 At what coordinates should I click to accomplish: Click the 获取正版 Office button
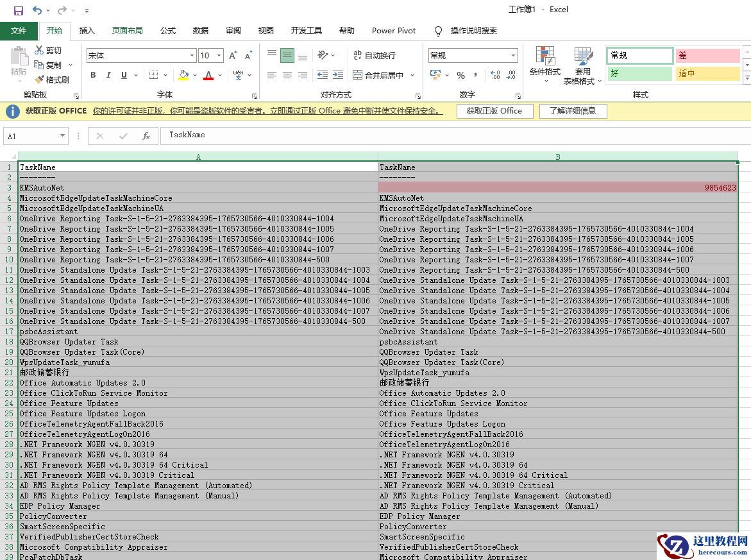point(494,111)
